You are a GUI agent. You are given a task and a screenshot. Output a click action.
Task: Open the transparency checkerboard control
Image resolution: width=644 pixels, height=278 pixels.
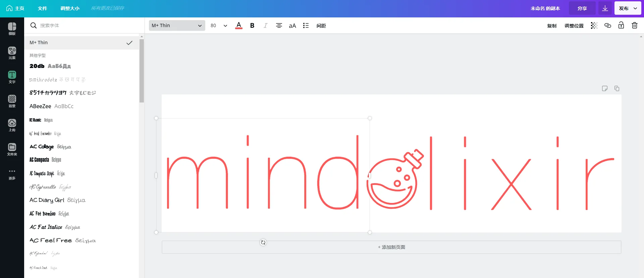[594, 25]
